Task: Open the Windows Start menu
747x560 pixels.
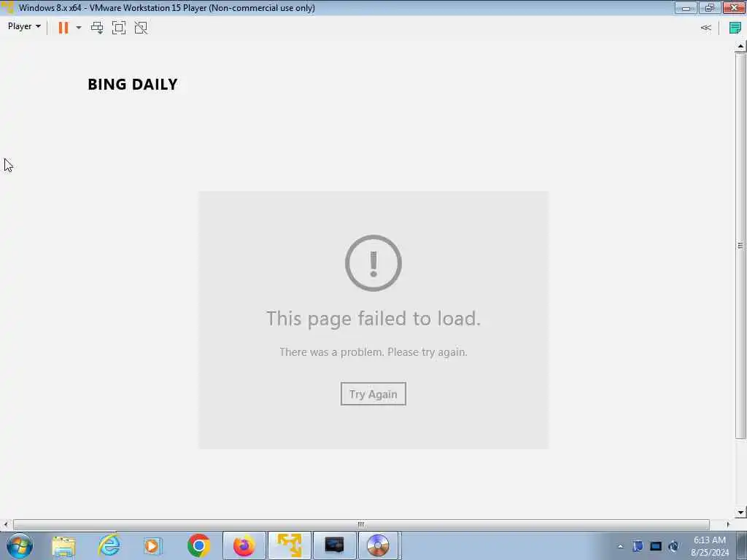Action: point(20,545)
